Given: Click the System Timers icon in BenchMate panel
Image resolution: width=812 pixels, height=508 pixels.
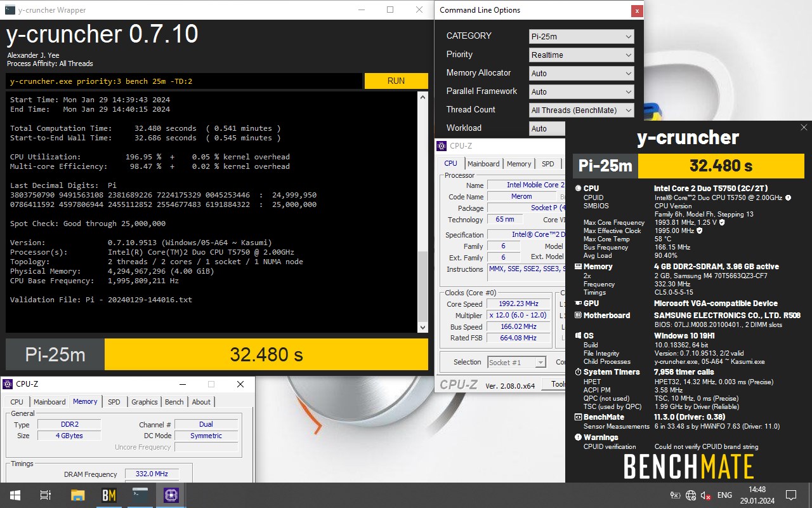Looking at the screenshot, I should click(578, 372).
